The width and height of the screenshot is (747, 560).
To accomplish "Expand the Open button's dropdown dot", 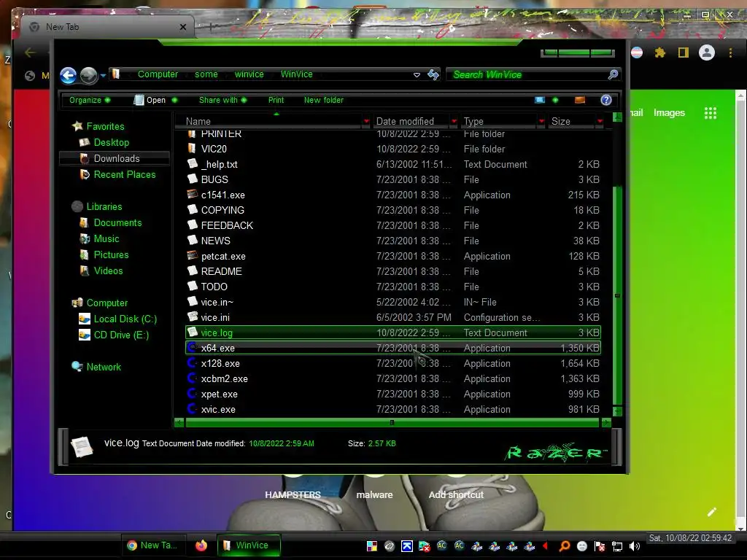I will pos(174,100).
